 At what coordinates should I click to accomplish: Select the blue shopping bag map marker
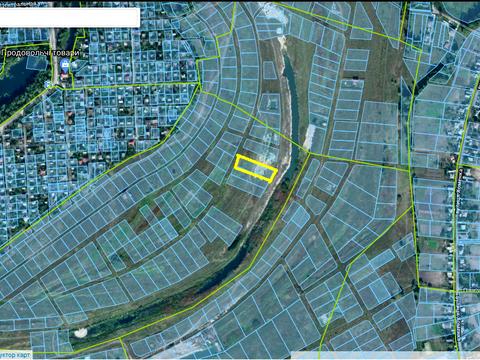(65, 65)
